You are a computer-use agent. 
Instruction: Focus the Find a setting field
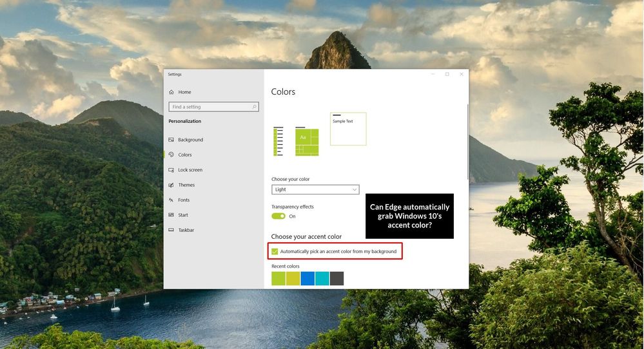click(x=213, y=107)
